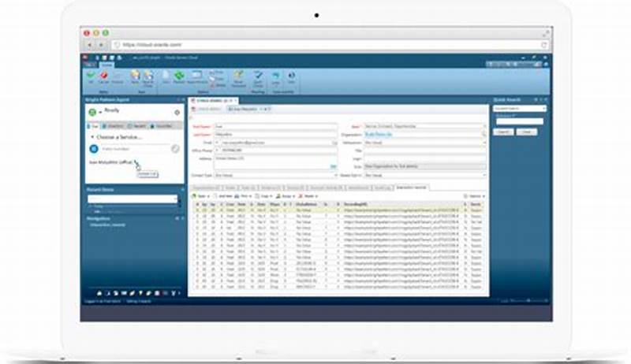Open the Quick Search type dropdown

[543, 109]
